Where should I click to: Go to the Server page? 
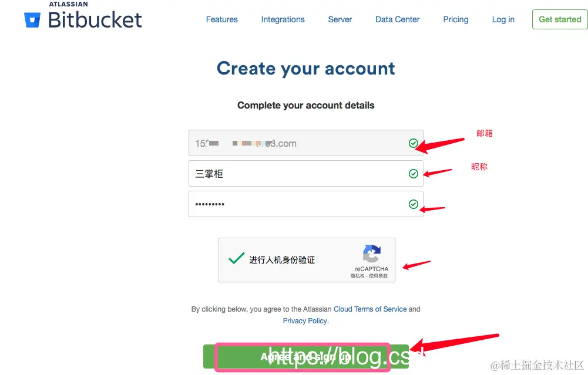pos(340,19)
